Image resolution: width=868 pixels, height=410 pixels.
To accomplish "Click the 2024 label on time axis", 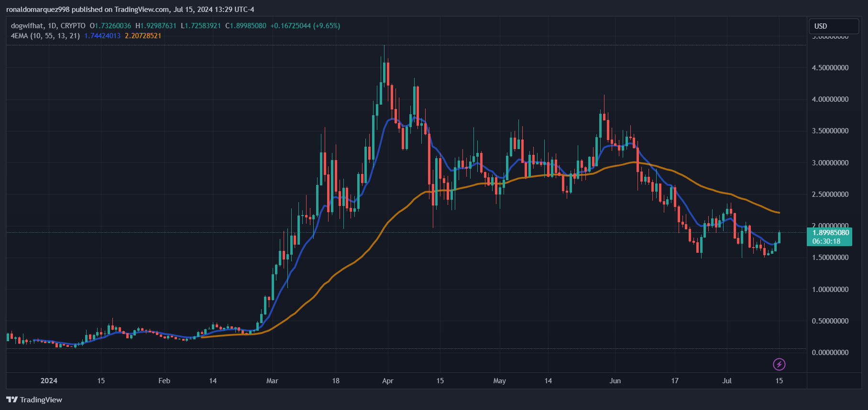I will click(49, 381).
